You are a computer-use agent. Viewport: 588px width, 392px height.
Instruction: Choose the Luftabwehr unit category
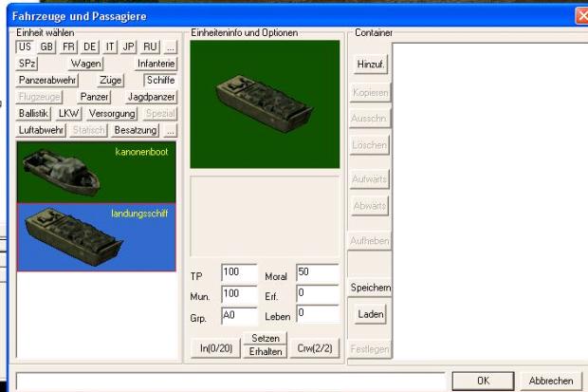pyautogui.click(x=41, y=130)
